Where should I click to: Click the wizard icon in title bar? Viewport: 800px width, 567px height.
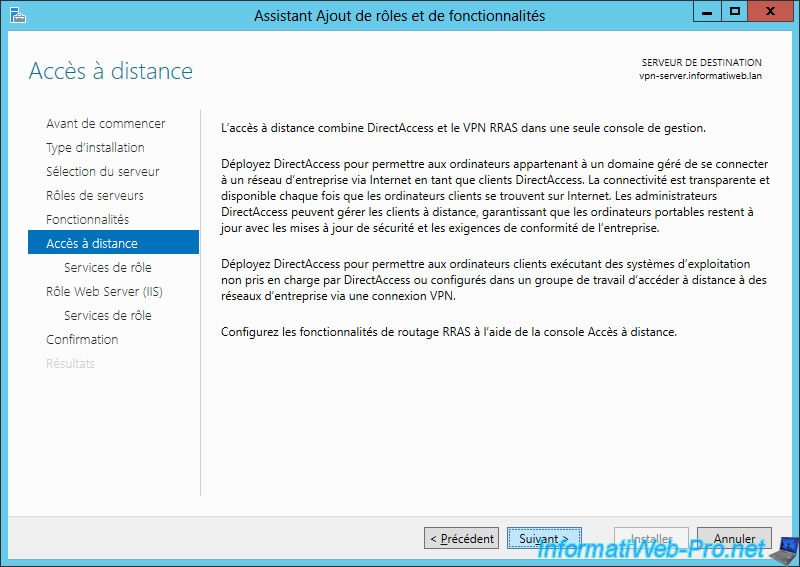tap(17, 15)
